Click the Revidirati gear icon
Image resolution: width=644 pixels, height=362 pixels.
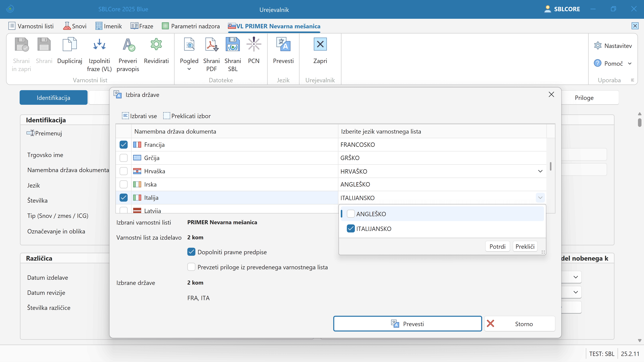tap(156, 44)
